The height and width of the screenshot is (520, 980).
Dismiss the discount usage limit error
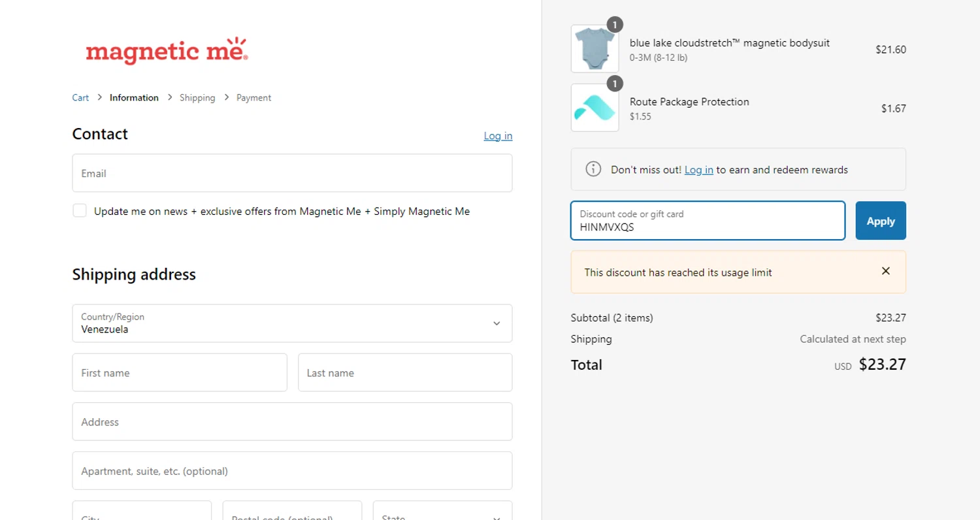pos(885,271)
